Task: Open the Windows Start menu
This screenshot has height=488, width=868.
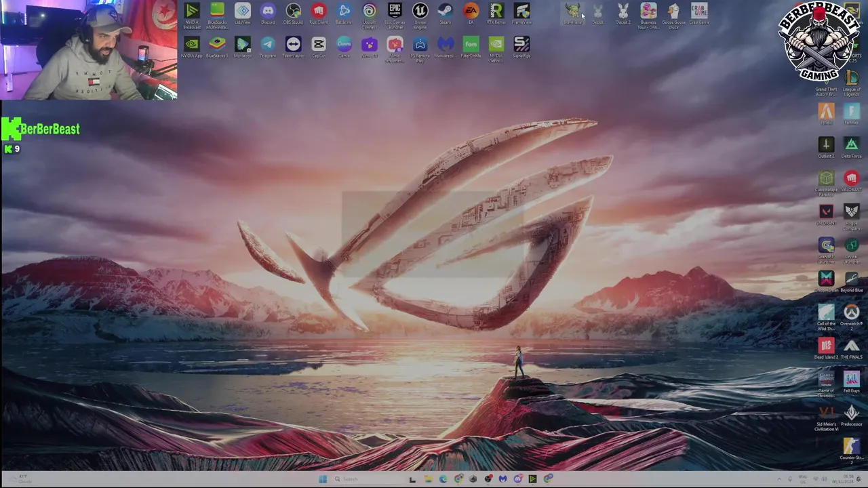Action: point(323,479)
